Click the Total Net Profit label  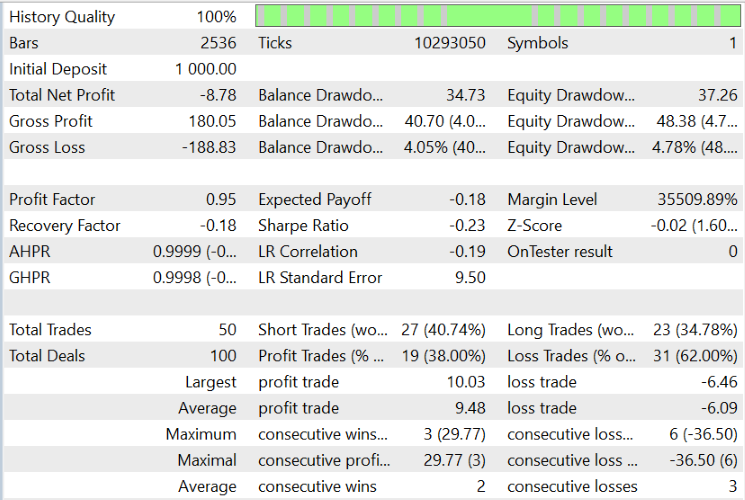click(62, 96)
